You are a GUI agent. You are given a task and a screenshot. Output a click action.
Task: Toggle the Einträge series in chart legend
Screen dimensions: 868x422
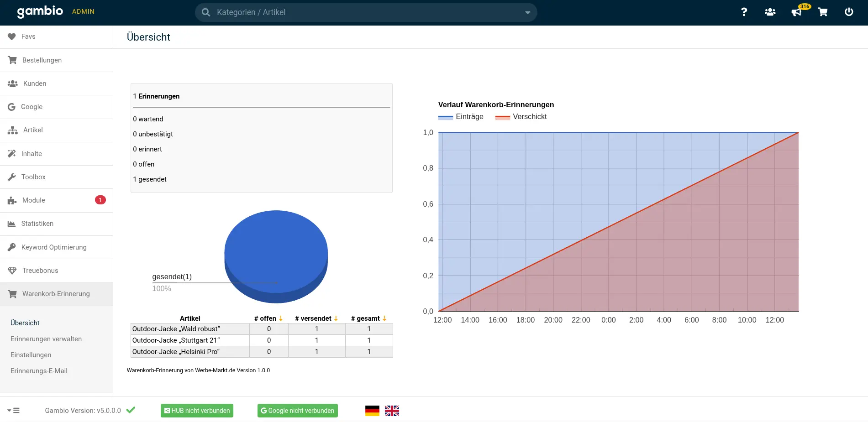coord(461,117)
